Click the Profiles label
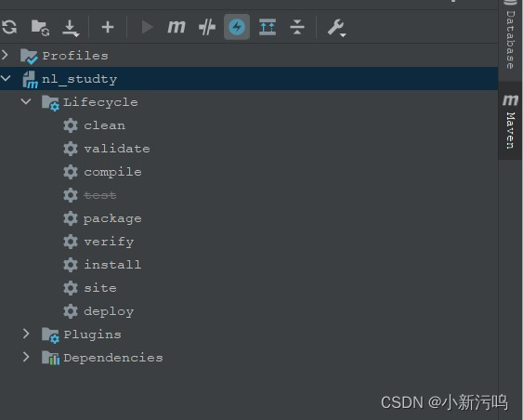523x420 pixels. [x=75, y=56]
